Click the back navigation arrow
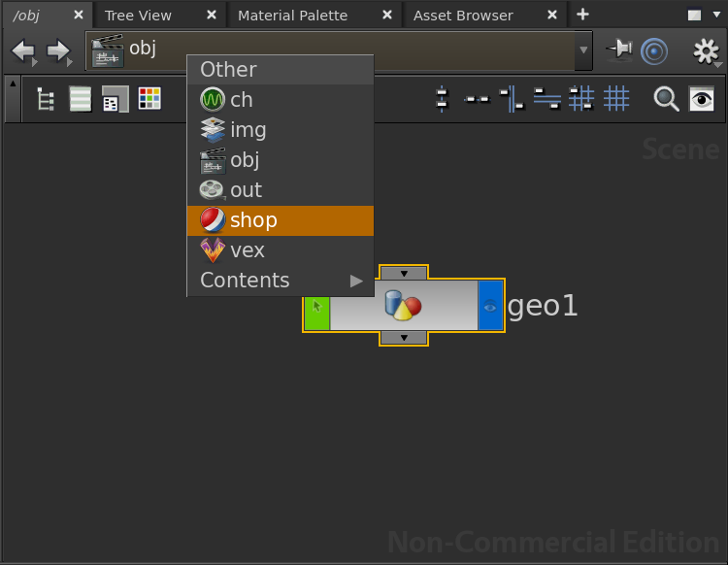Screen dimensions: 728x565 23,51
